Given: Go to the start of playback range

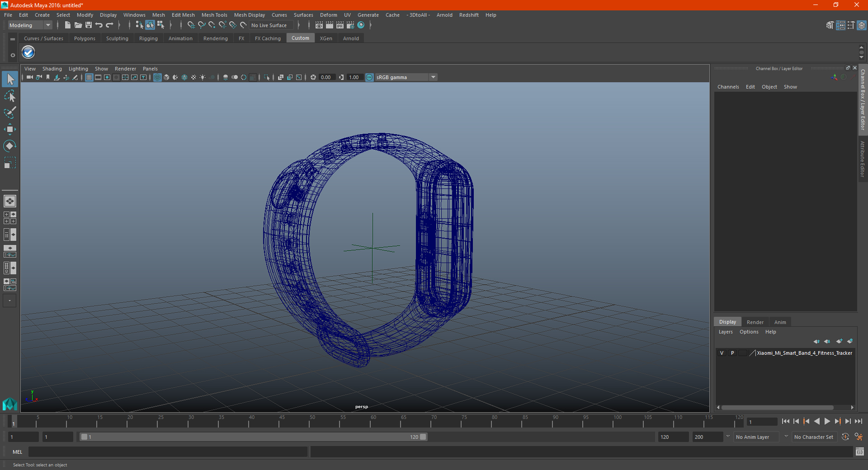Looking at the screenshot, I should coord(786,421).
